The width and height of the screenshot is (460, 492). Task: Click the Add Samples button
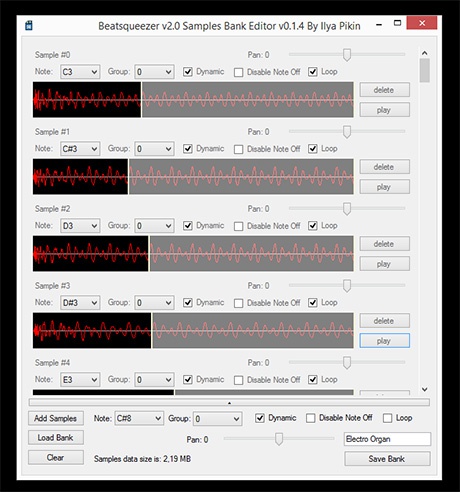coord(56,418)
